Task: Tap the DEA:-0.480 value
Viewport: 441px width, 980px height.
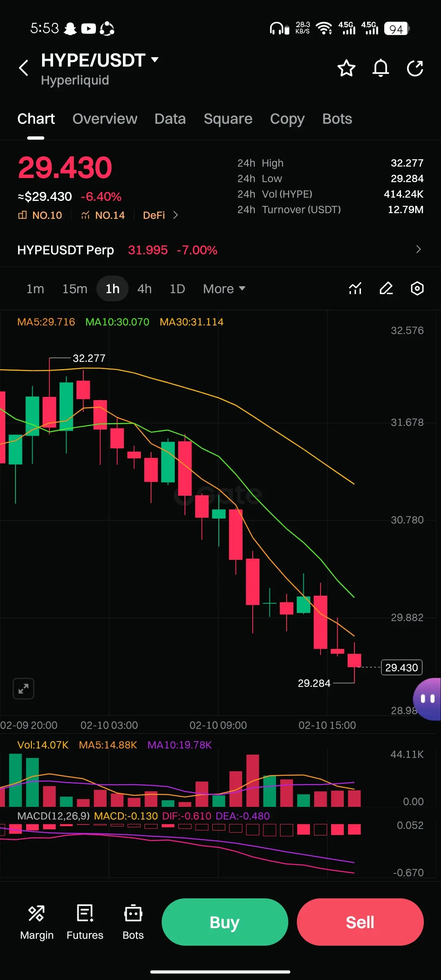Action: tap(243, 816)
